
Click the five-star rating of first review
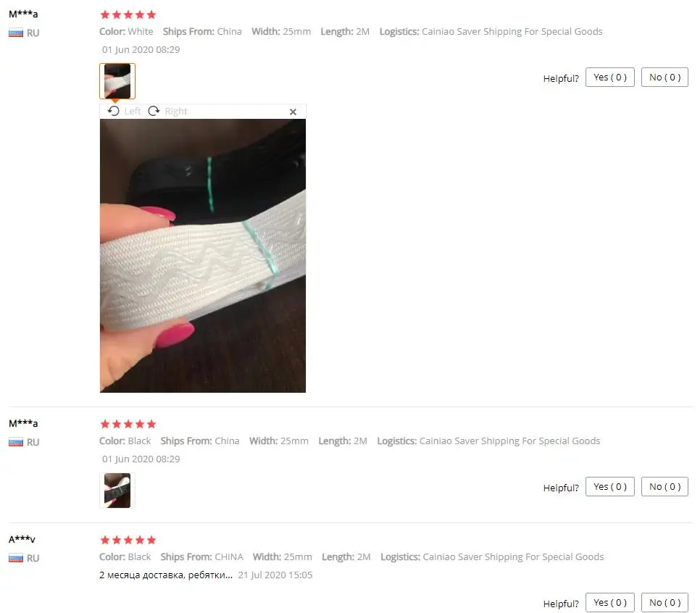(128, 14)
